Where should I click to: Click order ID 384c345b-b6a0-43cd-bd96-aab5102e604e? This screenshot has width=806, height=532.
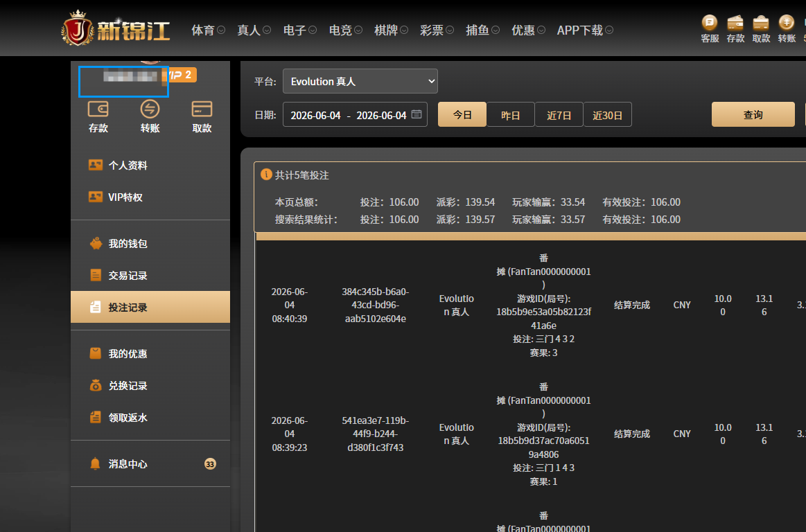[x=375, y=305]
